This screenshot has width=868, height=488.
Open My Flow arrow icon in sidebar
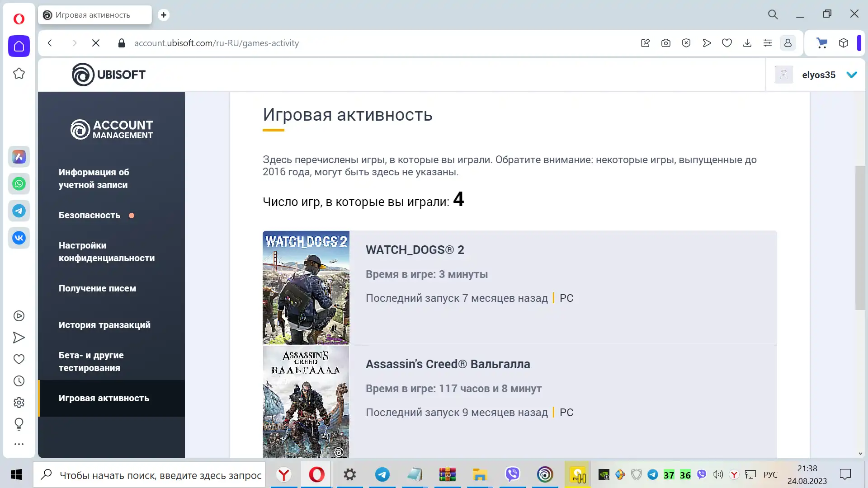pyautogui.click(x=19, y=338)
